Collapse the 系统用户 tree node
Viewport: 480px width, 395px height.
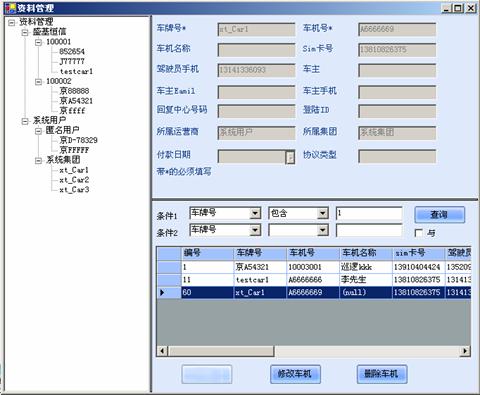pyautogui.click(x=25, y=121)
